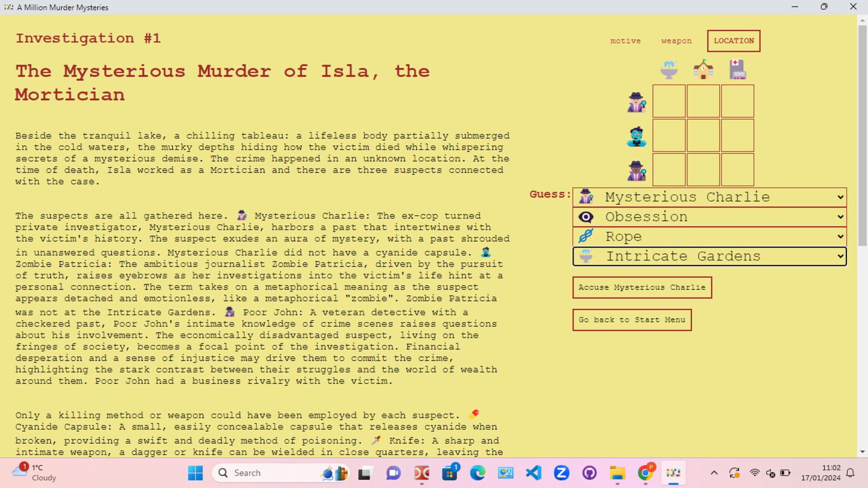Click the hospital location icon above the grid
Viewport: 868px width, 488px height.
(x=737, y=69)
